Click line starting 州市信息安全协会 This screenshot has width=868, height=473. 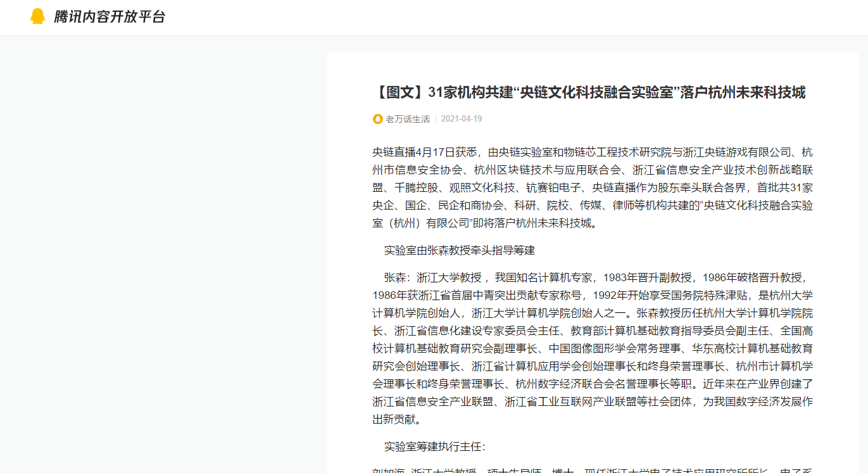click(x=593, y=170)
